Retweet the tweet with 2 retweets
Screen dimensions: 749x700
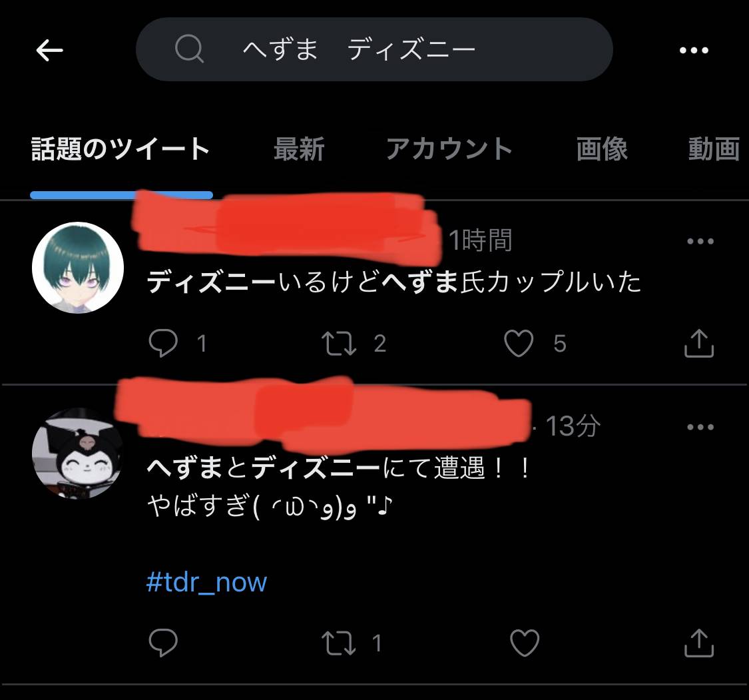(339, 344)
